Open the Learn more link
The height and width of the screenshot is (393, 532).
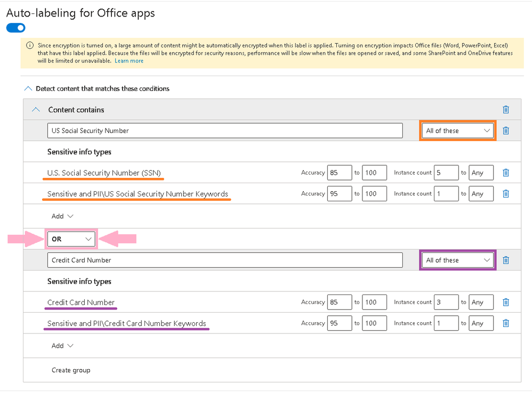[129, 61]
